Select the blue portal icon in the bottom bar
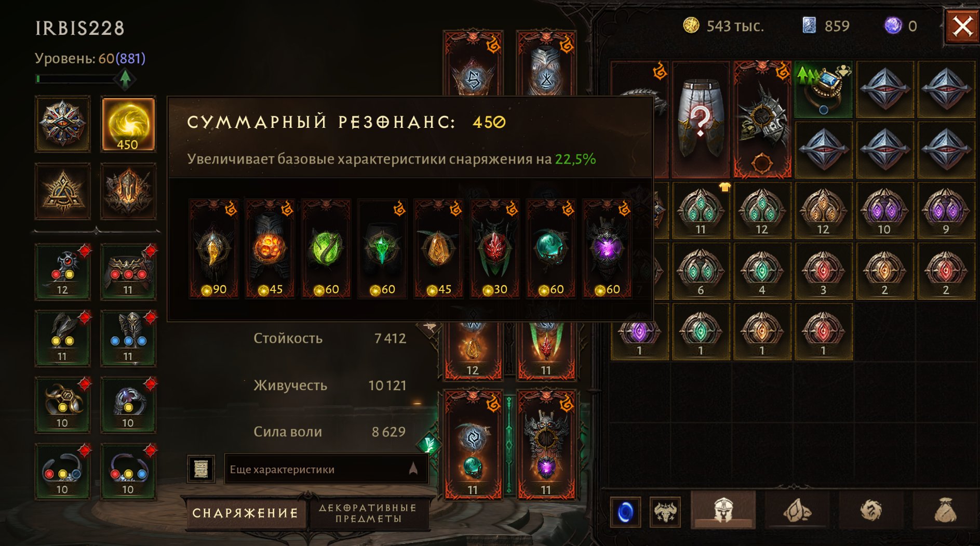 click(626, 512)
